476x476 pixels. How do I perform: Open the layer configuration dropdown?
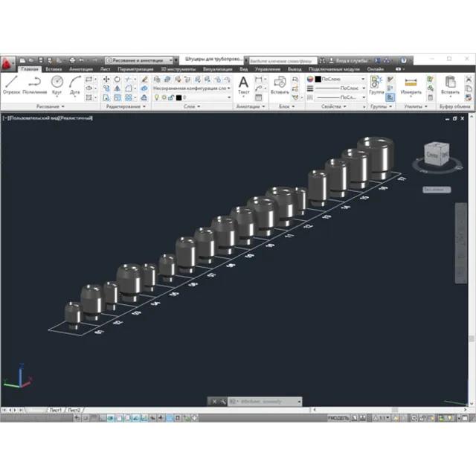192,88
